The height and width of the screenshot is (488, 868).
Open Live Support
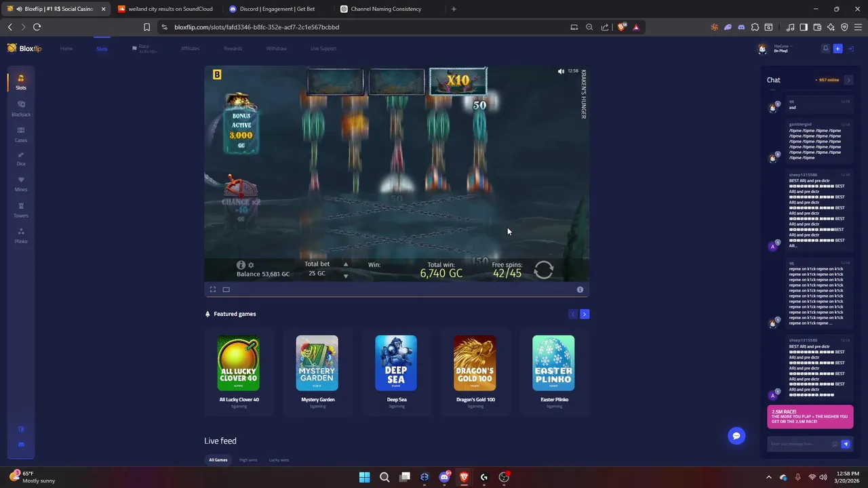pos(323,49)
